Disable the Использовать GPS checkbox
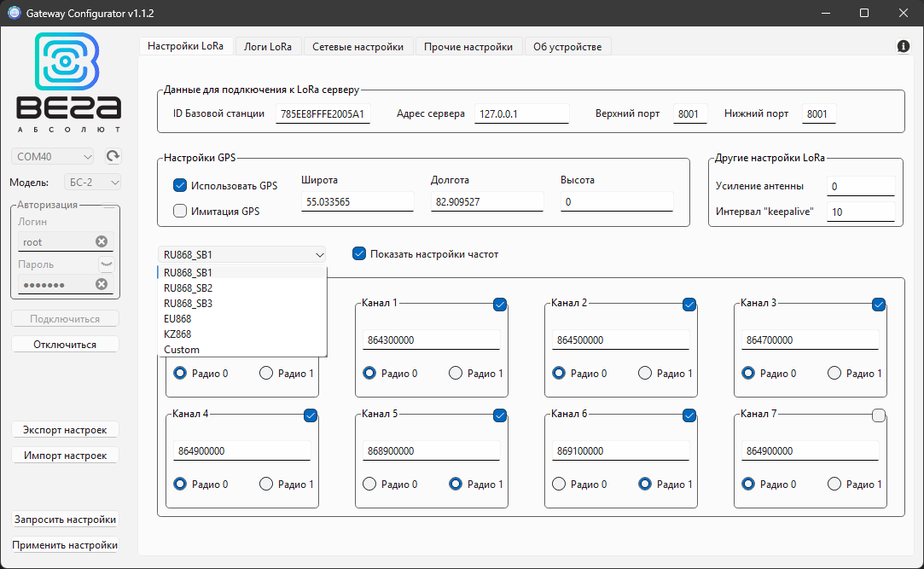 coord(179,184)
